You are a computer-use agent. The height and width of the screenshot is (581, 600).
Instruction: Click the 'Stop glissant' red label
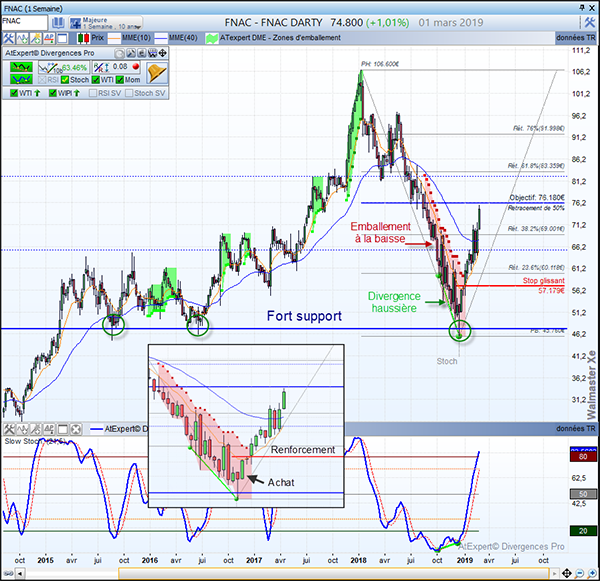click(543, 281)
